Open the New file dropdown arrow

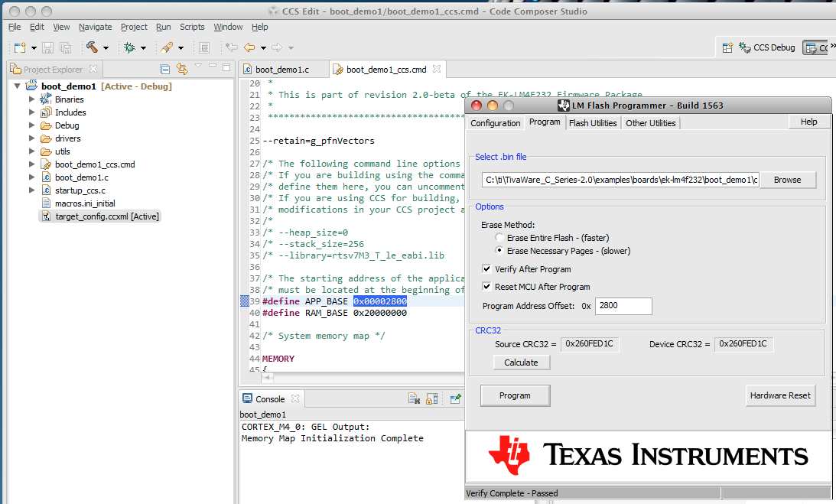pos(34,48)
